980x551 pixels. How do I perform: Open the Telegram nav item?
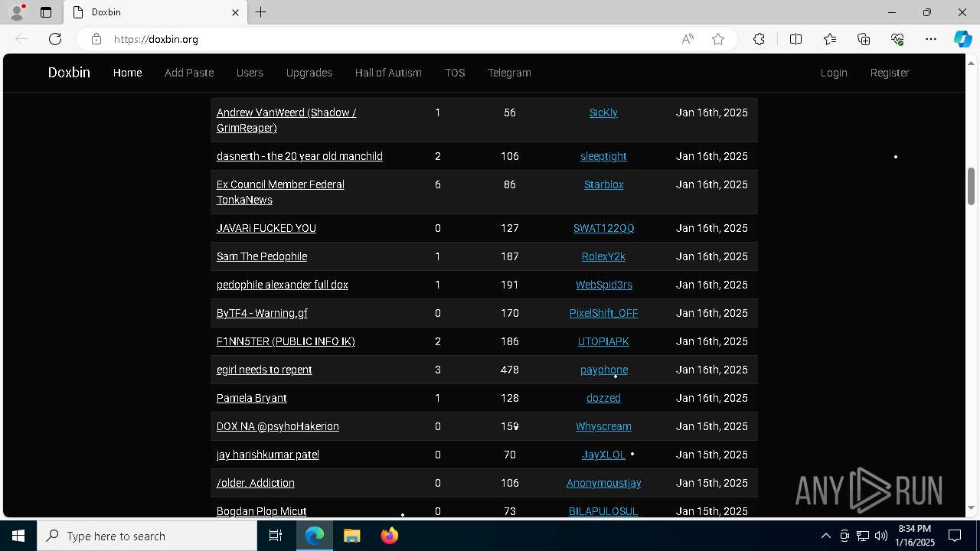point(509,73)
